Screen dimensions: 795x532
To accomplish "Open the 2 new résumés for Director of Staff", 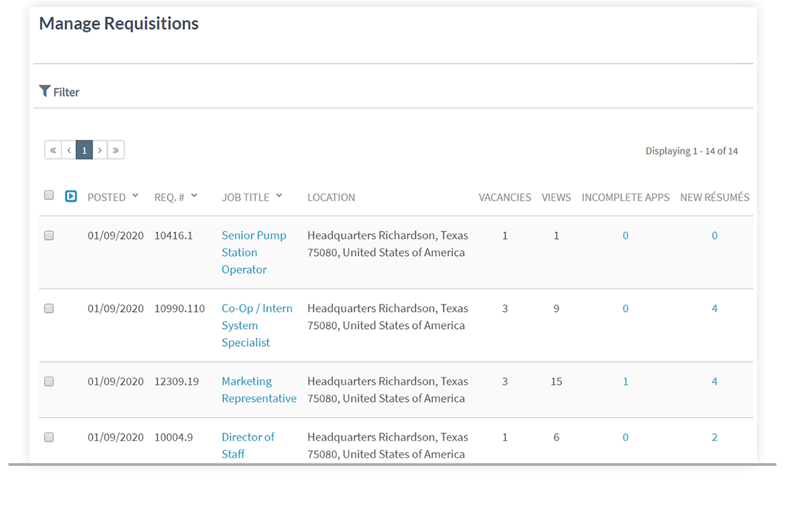I will pos(714,437).
